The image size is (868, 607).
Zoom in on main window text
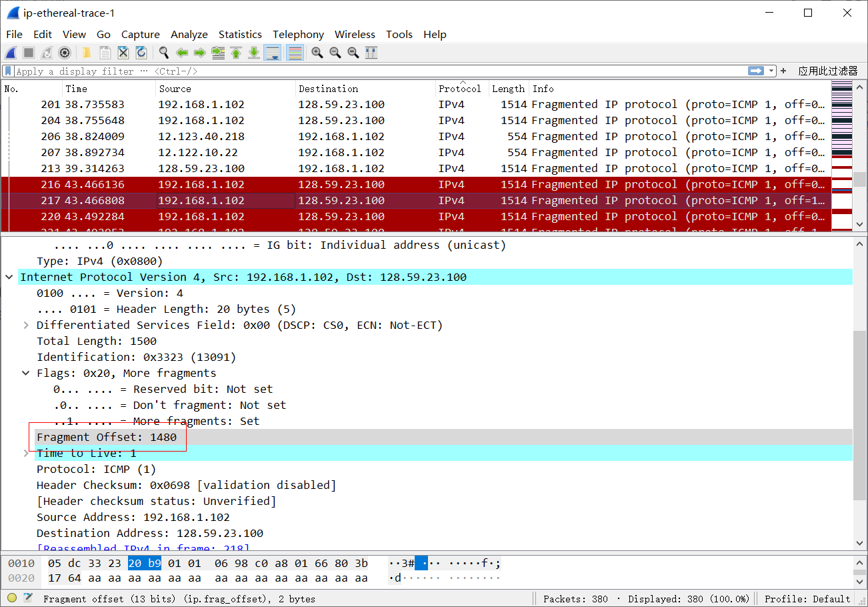click(x=317, y=53)
